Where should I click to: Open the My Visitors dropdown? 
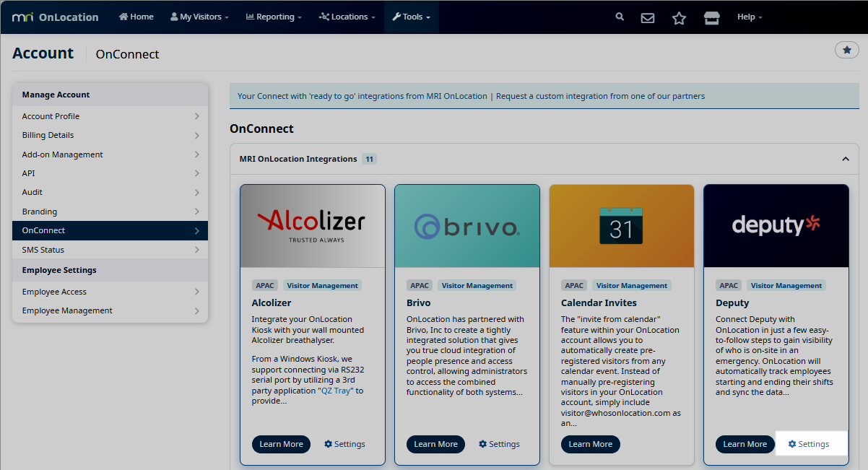199,17
